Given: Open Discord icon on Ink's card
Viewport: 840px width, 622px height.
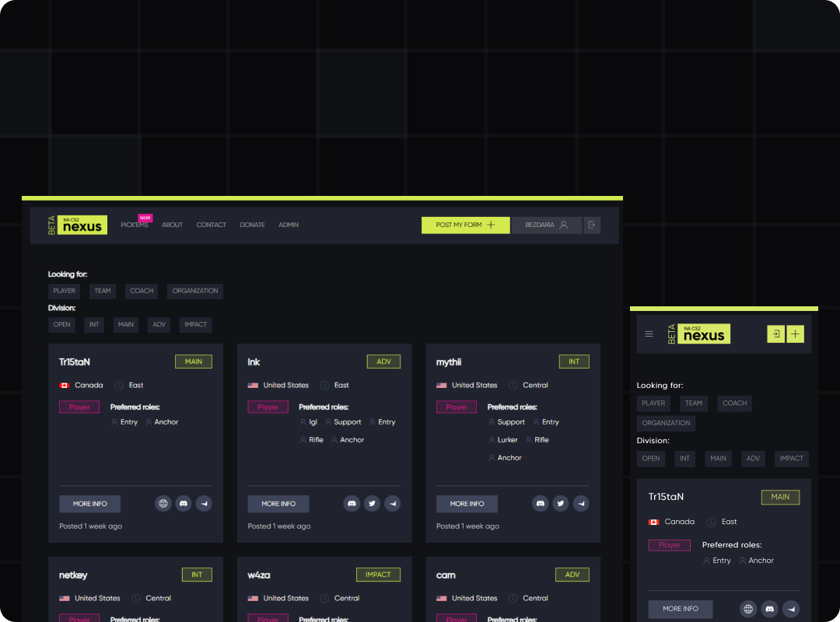Looking at the screenshot, I should pos(352,504).
